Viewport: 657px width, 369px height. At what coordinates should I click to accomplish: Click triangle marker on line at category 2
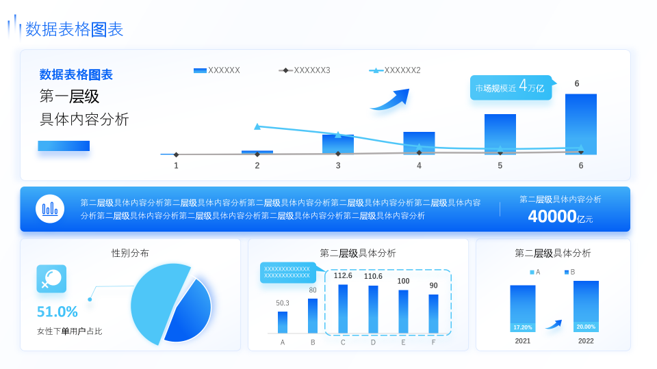(257, 126)
